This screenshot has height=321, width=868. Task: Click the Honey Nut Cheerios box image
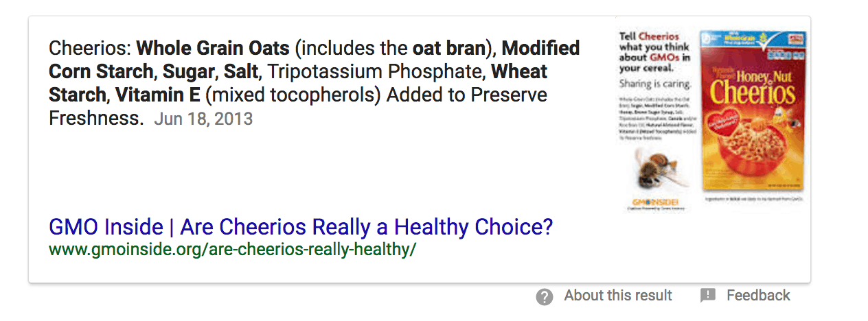point(753,110)
